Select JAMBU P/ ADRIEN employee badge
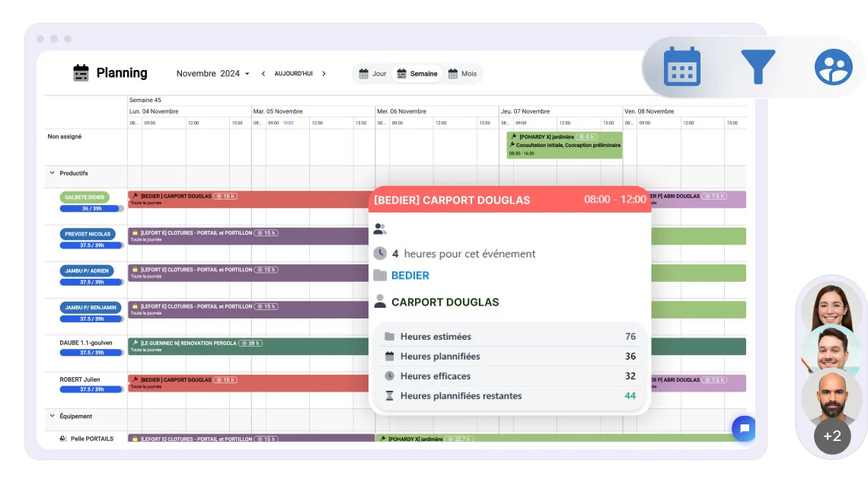The height and width of the screenshot is (483, 868). pyautogui.click(x=87, y=271)
